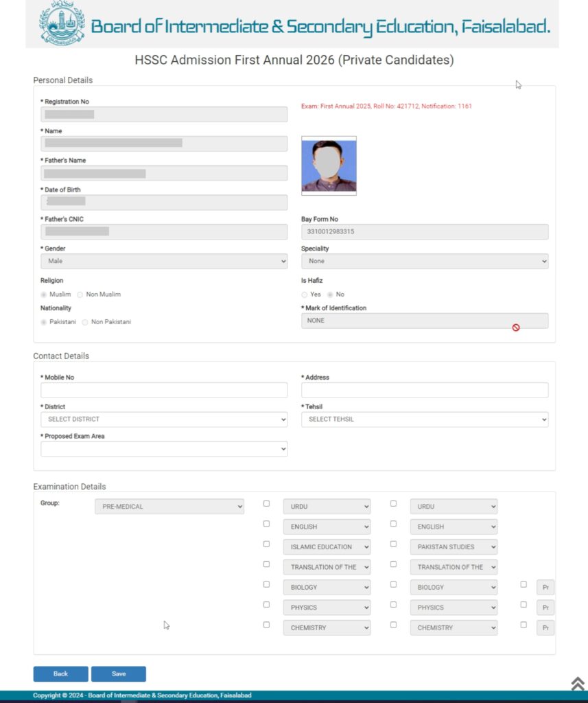
Task: Expand the SELECT TEHSIL dropdown
Action: click(425, 419)
